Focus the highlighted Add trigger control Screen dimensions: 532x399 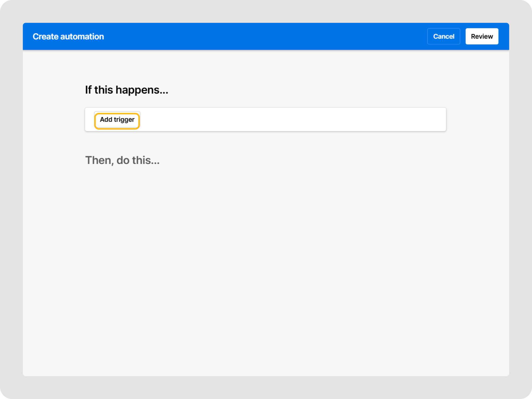(x=117, y=120)
